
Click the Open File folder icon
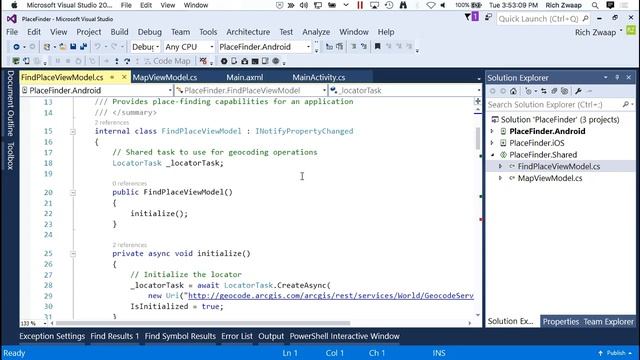pos(62,47)
